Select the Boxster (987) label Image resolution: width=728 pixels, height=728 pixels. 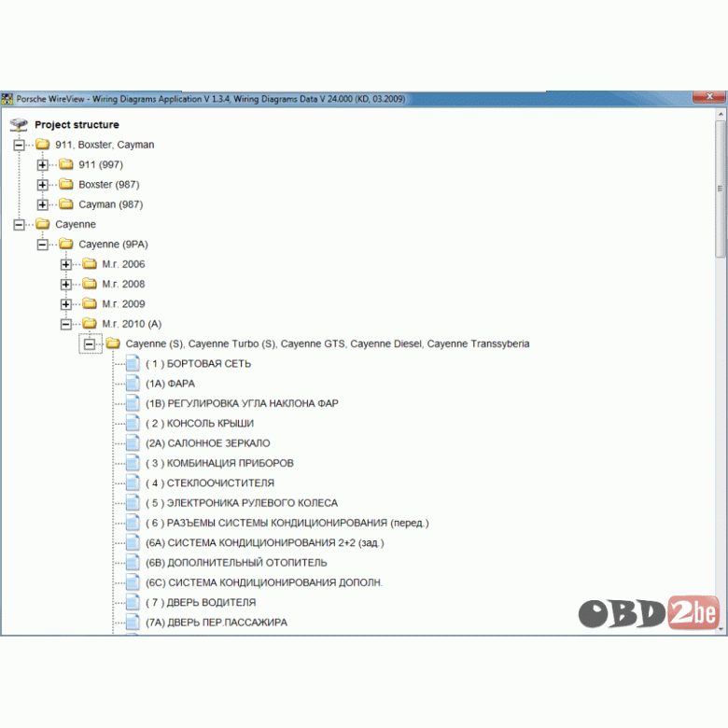tap(109, 185)
